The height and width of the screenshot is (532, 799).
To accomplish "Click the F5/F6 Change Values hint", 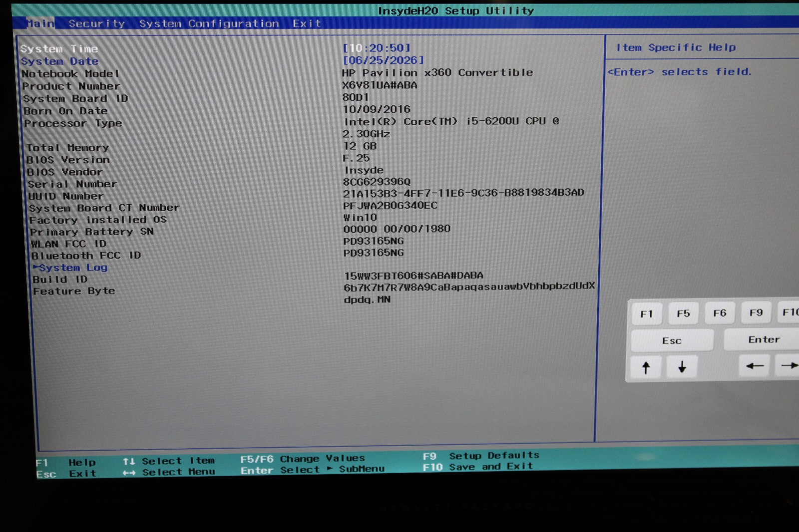I will (302, 459).
